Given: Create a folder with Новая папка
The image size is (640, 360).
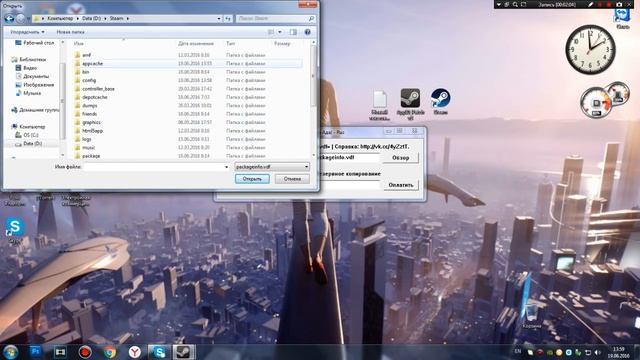Looking at the screenshot, I should point(70,32).
